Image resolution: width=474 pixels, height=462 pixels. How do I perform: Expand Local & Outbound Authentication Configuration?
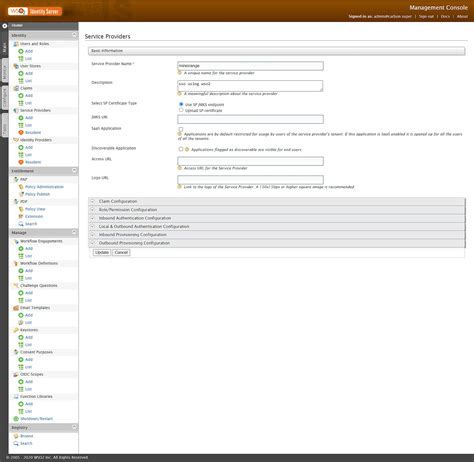pos(277,226)
